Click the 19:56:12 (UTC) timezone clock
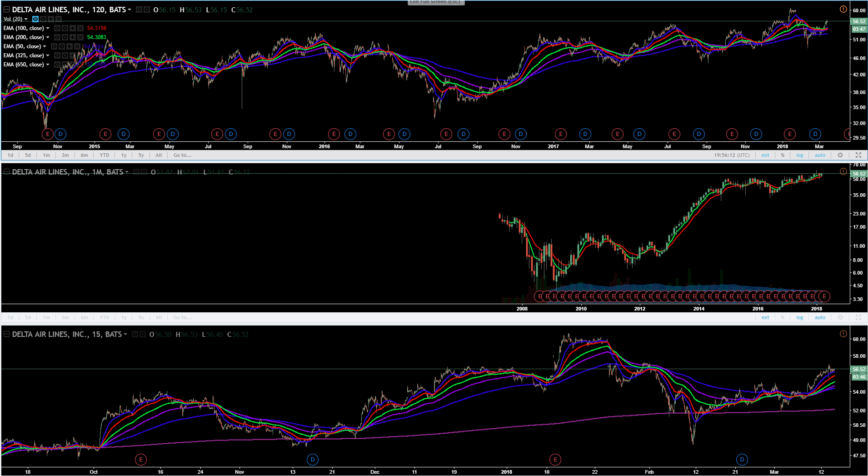Screen dimensions: 868x476 pos(732,155)
